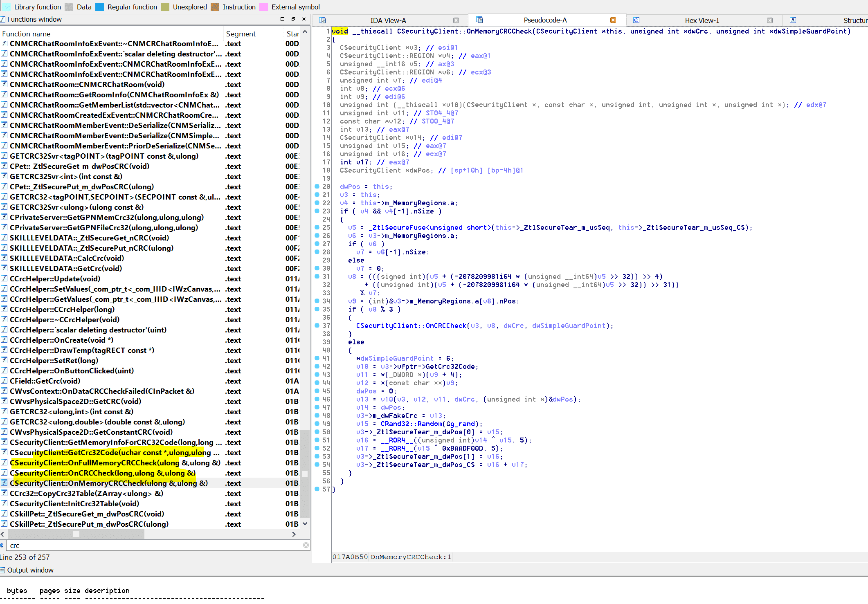Click the Structures tab icon
868x604 pixels.
click(x=793, y=20)
